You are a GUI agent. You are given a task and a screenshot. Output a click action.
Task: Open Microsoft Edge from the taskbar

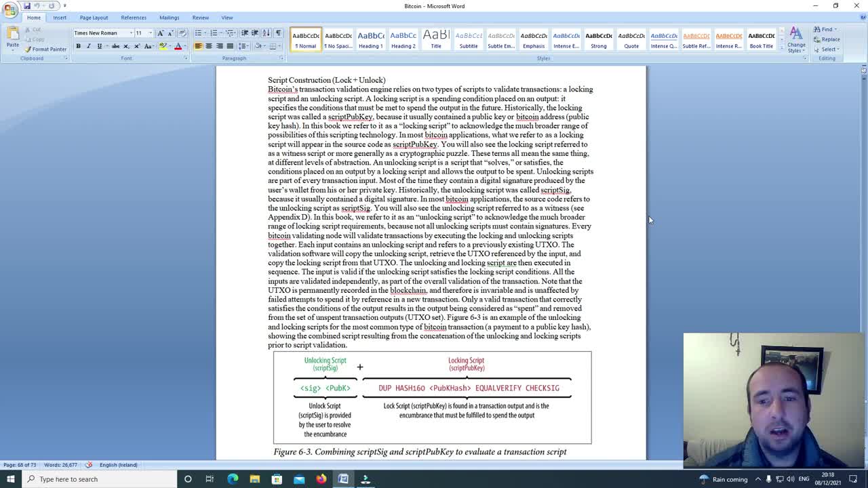click(233, 479)
